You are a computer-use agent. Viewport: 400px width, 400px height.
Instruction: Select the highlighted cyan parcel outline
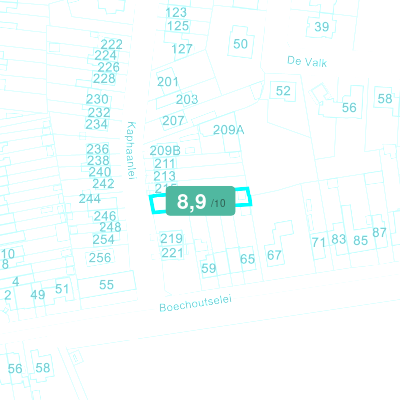tap(200, 200)
